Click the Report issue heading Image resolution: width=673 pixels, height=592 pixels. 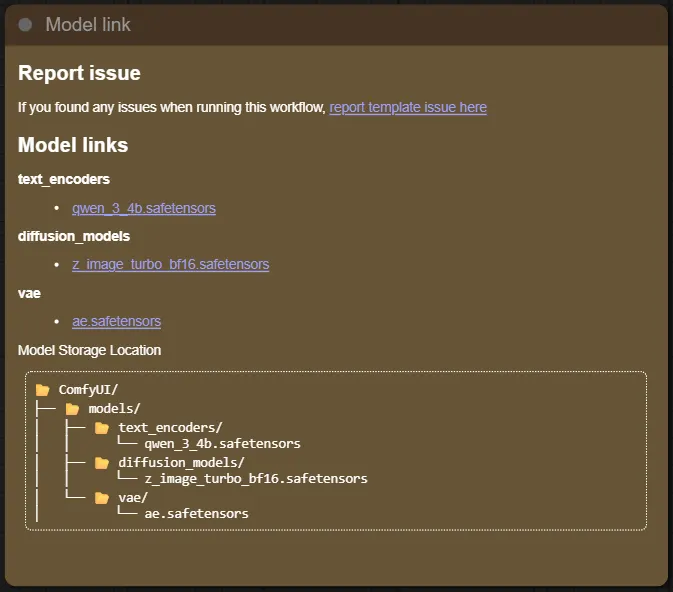[x=79, y=73]
